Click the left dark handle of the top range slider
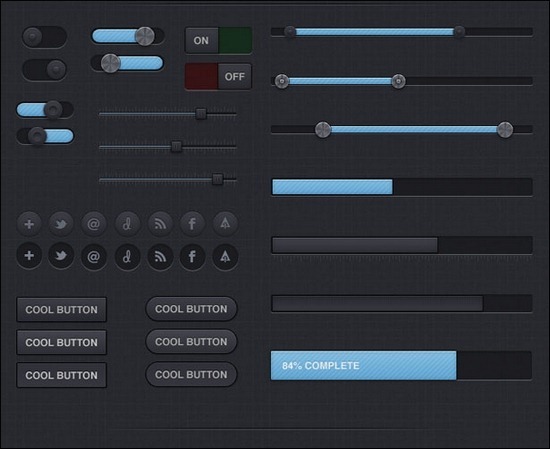Screen dimensions: 550x449 click(x=290, y=32)
